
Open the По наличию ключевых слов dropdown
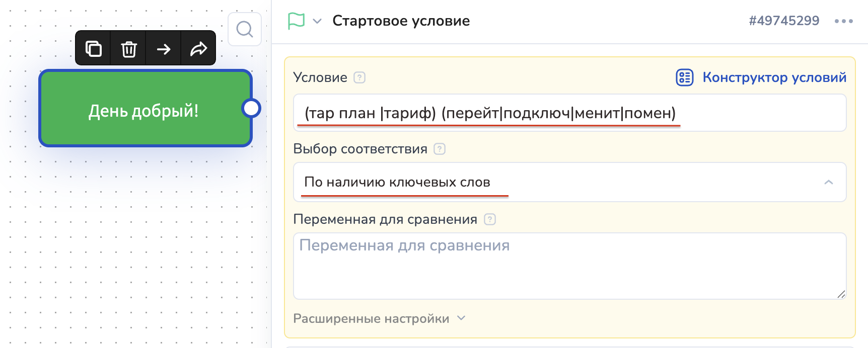click(569, 182)
